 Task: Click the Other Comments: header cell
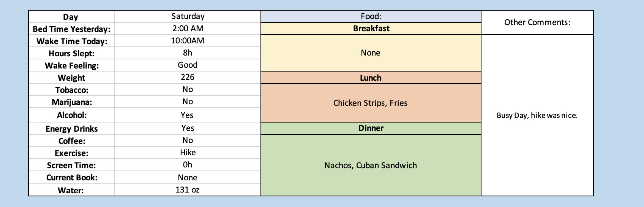point(537,22)
